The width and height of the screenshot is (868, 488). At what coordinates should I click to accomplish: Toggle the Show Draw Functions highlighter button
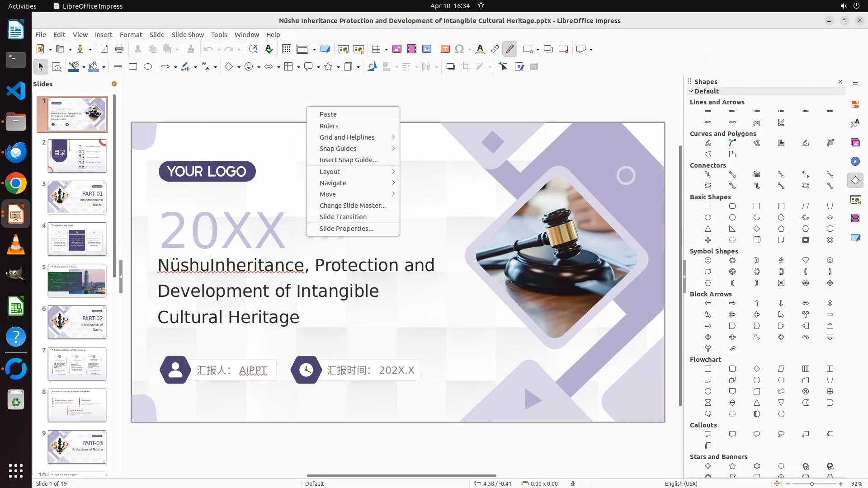tap(509, 49)
